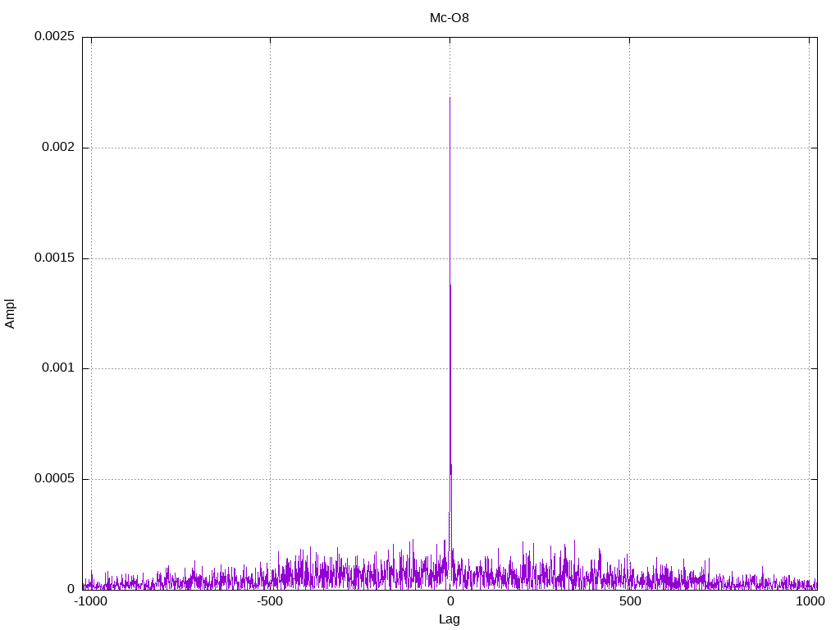Click grid intersection at lag -500, amplitude 0.002
Image resolution: width=840 pixels, height=630 pixels.
coord(270,148)
